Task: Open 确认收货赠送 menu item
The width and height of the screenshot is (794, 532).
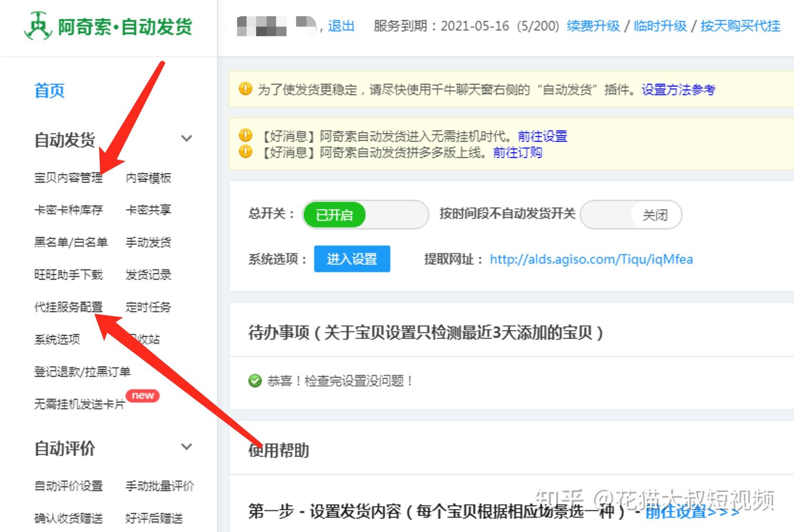Action: coord(69,518)
